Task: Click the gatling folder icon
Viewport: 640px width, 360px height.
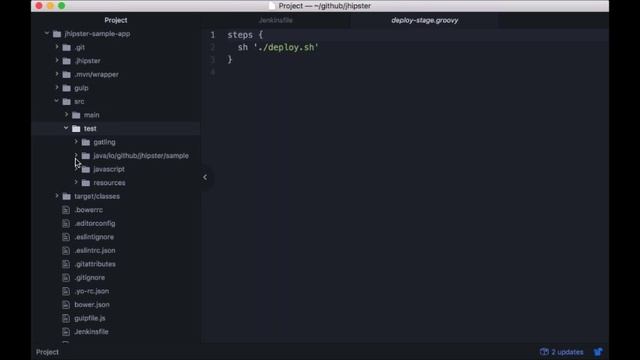Action: point(86,142)
